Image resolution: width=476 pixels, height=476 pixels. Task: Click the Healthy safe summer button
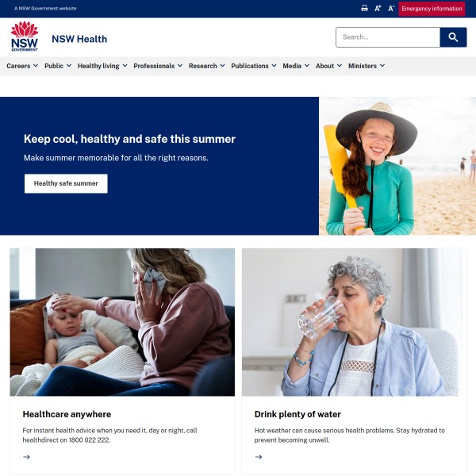coord(66,183)
